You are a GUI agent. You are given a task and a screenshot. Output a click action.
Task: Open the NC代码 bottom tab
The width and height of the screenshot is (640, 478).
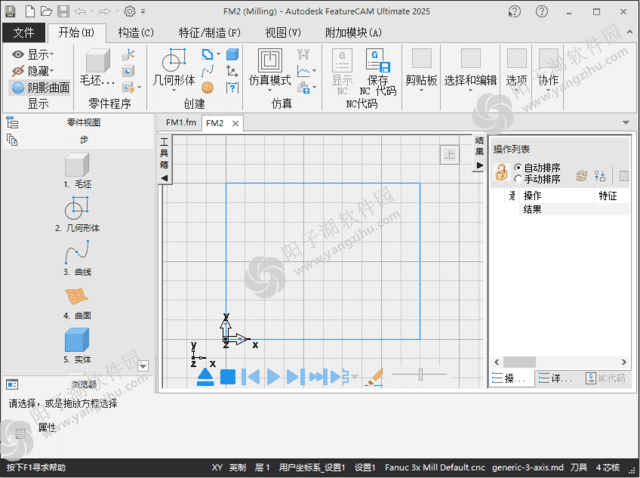pos(605,378)
